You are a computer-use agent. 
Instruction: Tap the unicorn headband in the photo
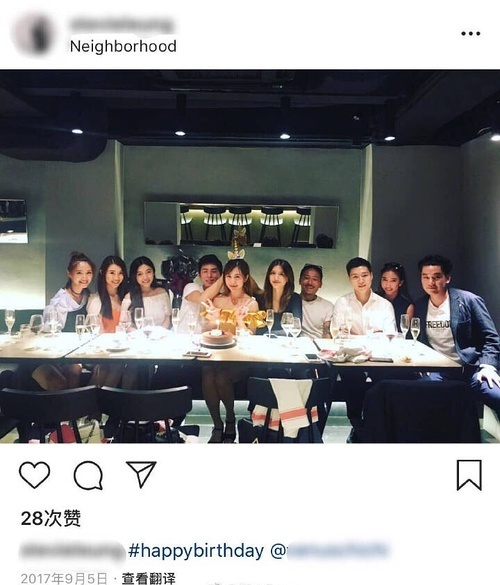click(x=237, y=246)
